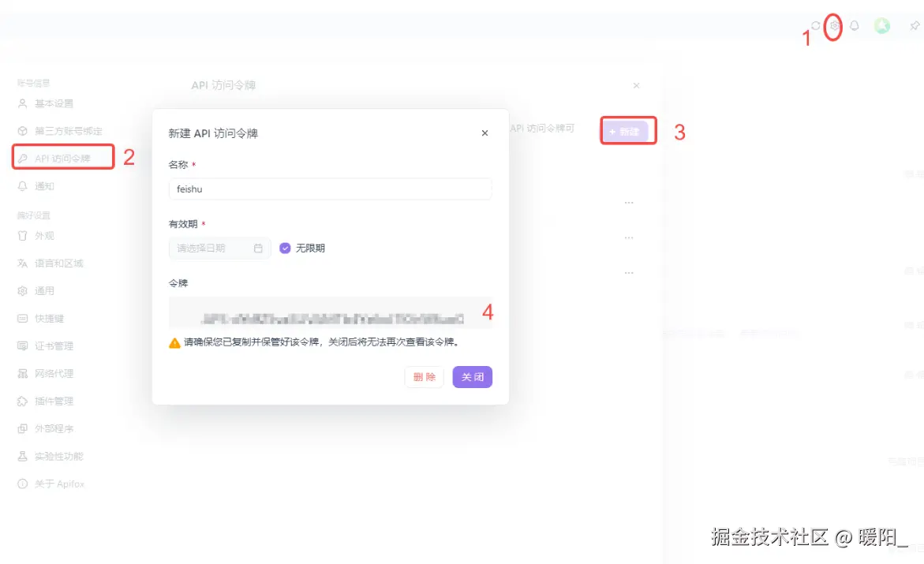Viewport: 924px width, 564px height.
Task: Click the 删除 button in the dialog
Action: click(x=425, y=377)
